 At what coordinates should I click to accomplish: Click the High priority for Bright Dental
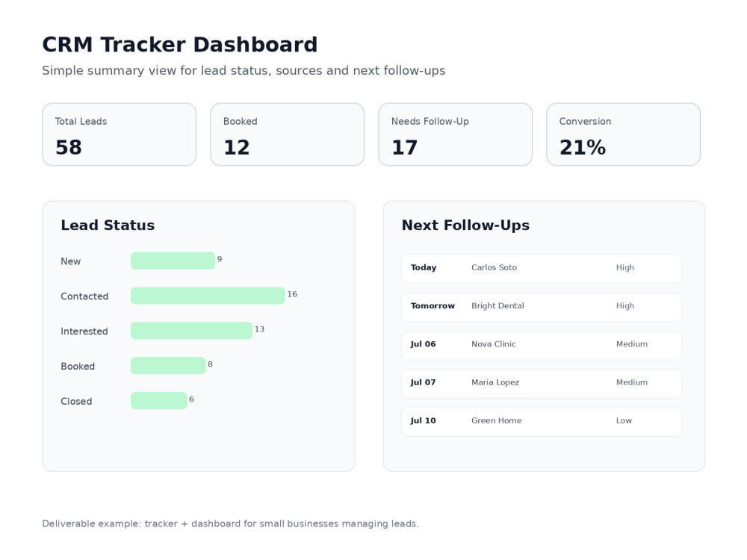click(x=625, y=305)
